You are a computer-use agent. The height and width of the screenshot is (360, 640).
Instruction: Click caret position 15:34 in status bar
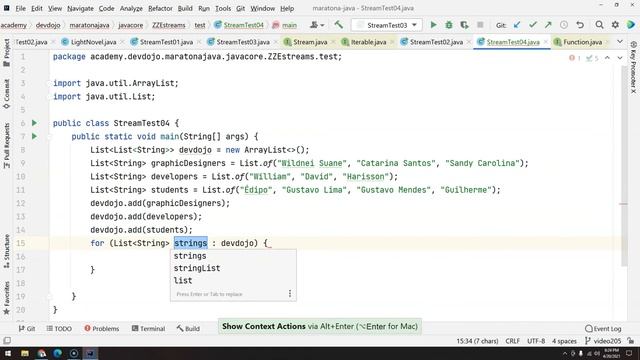tap(477, 340)
